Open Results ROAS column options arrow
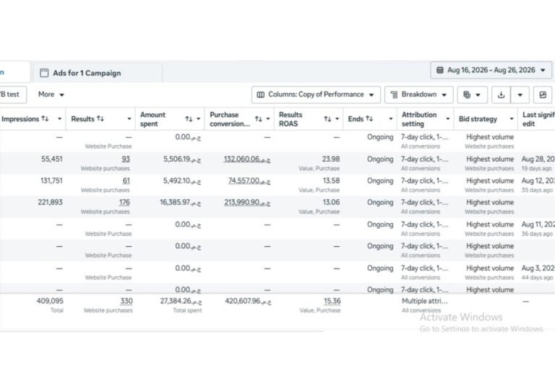Viewport: 555px width, 392px height. pos(337,119)
